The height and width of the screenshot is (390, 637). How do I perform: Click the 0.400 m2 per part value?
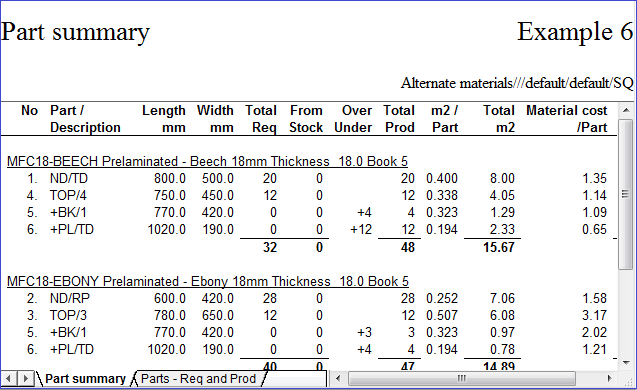[442, 178]
